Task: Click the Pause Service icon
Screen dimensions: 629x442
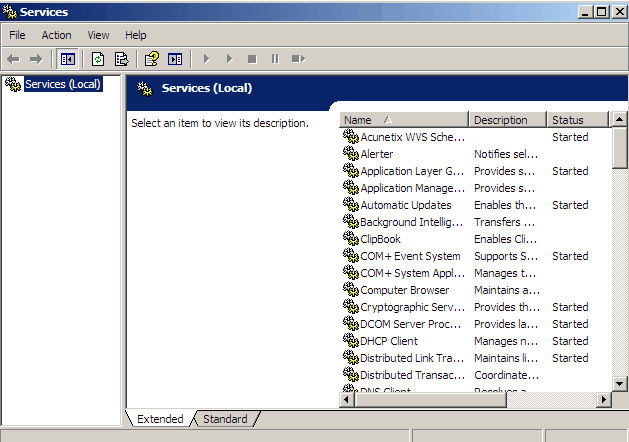Action: pos(275,59)
